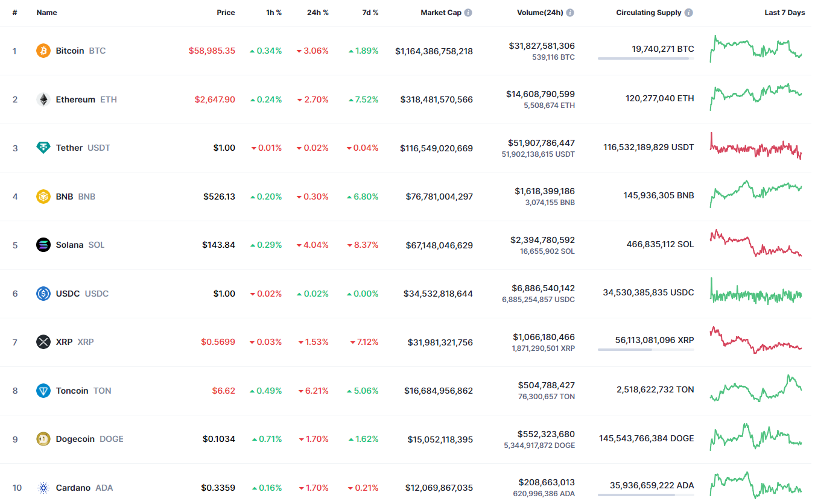Sort table by Name header

(x=47, y=13)
